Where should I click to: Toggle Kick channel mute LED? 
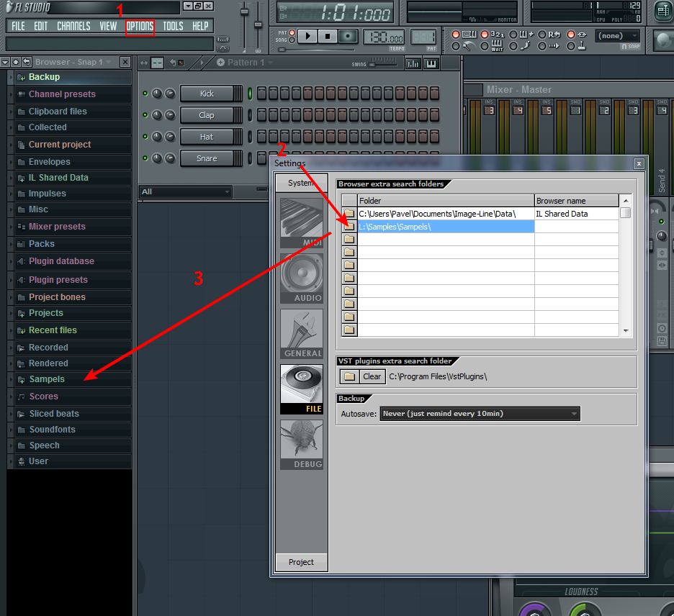point(145,94)
